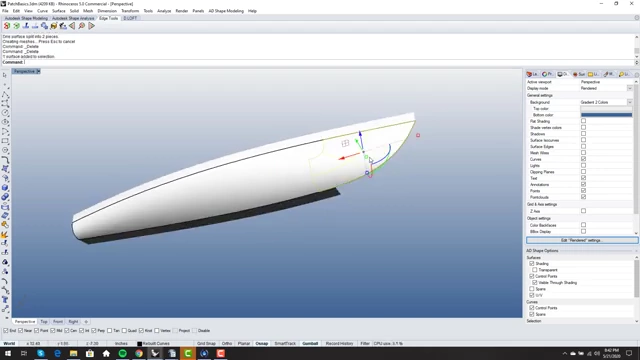Toggle SmartTrack in status bar
Viewport: 640px width, 360px height.
pos(285,344)
